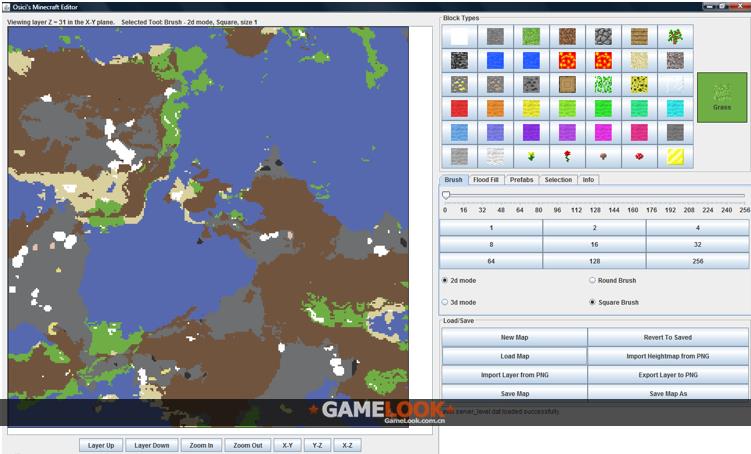The height and width of the screenshot is (454, 751).
Task: Select the Glass block type
Action: pos(675,84)
